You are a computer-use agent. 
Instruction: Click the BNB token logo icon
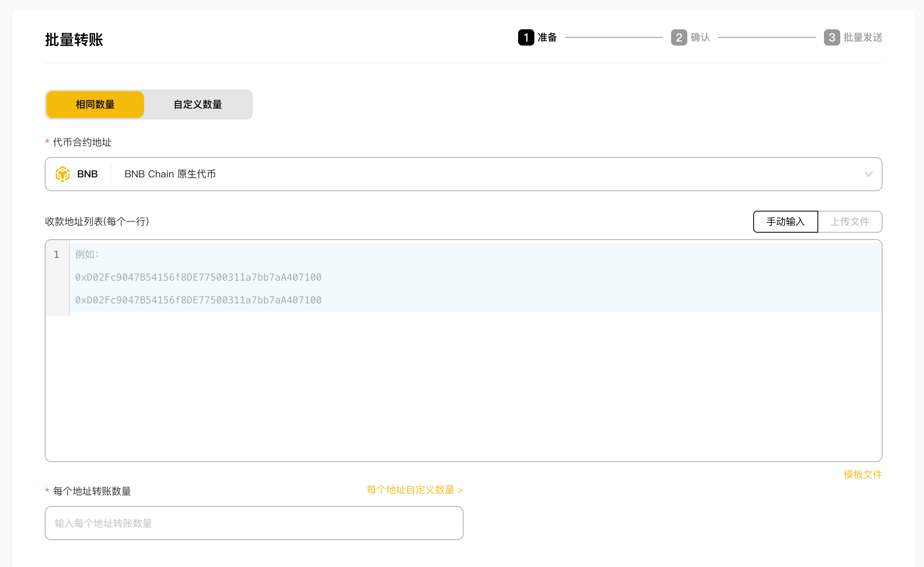(63, 174)
